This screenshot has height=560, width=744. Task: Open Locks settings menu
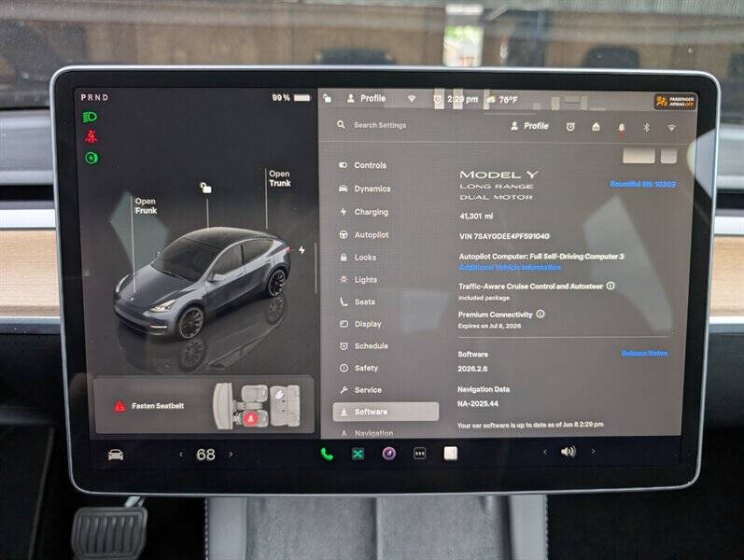pyautogui.click(x=358, y=258)
